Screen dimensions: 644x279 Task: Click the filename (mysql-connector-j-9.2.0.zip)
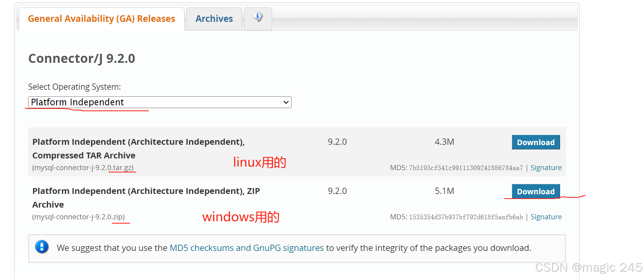point(78,217)
